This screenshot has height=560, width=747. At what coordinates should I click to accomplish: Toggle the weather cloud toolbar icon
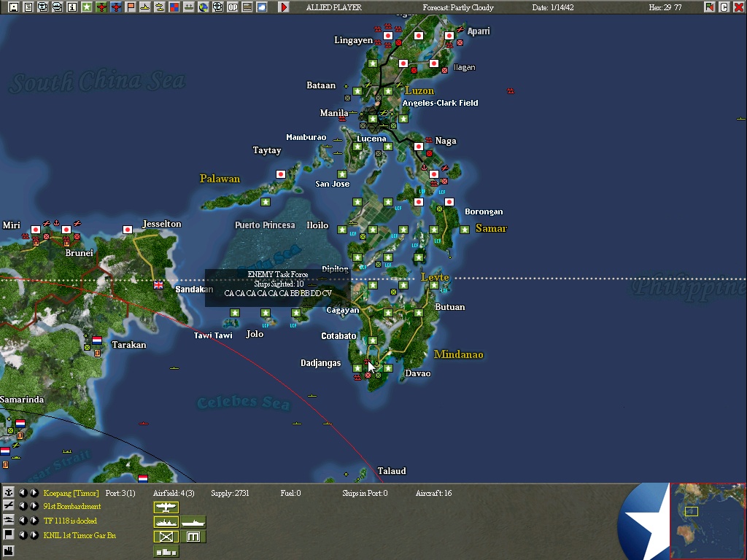point(262,7)
